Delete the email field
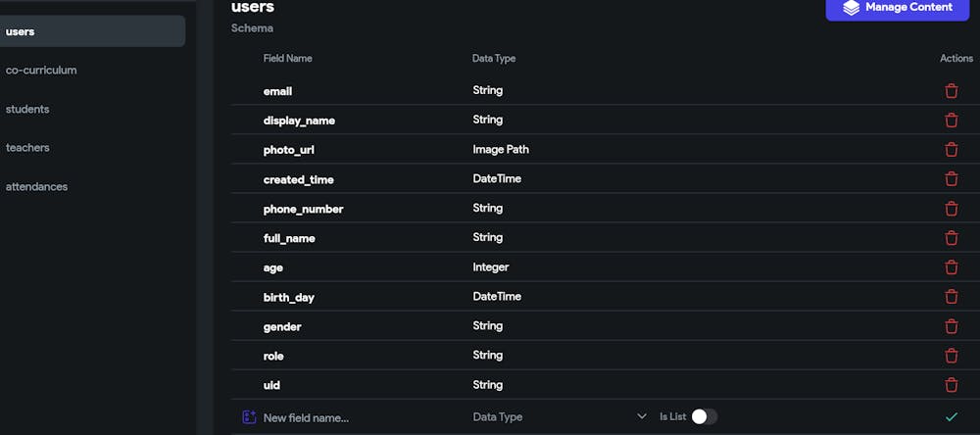 (x=952, y=90)
